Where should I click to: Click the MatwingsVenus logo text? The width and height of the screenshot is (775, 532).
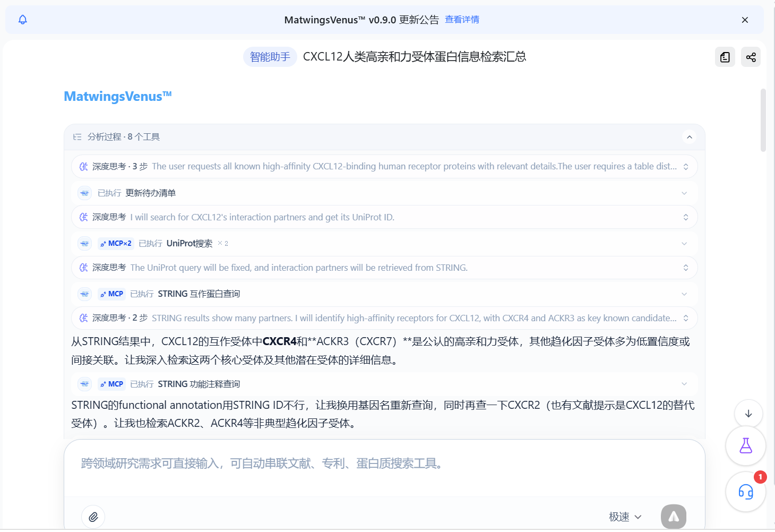coord(118,96)
